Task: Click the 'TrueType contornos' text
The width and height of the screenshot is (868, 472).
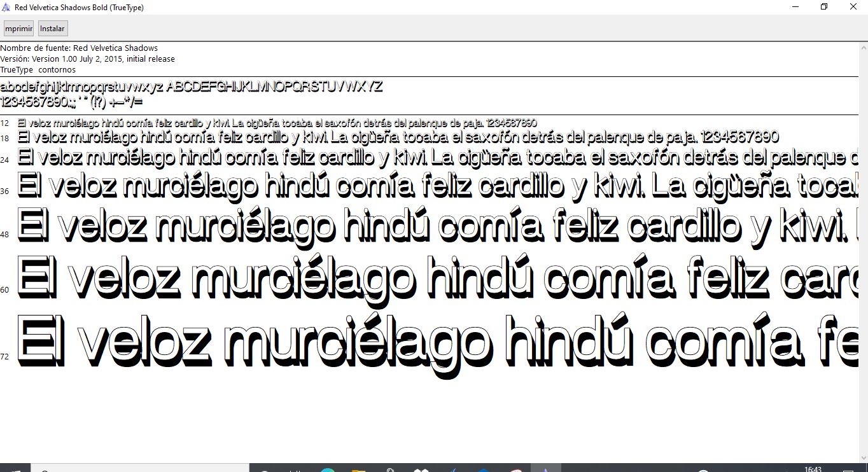Action: (38, 70)
